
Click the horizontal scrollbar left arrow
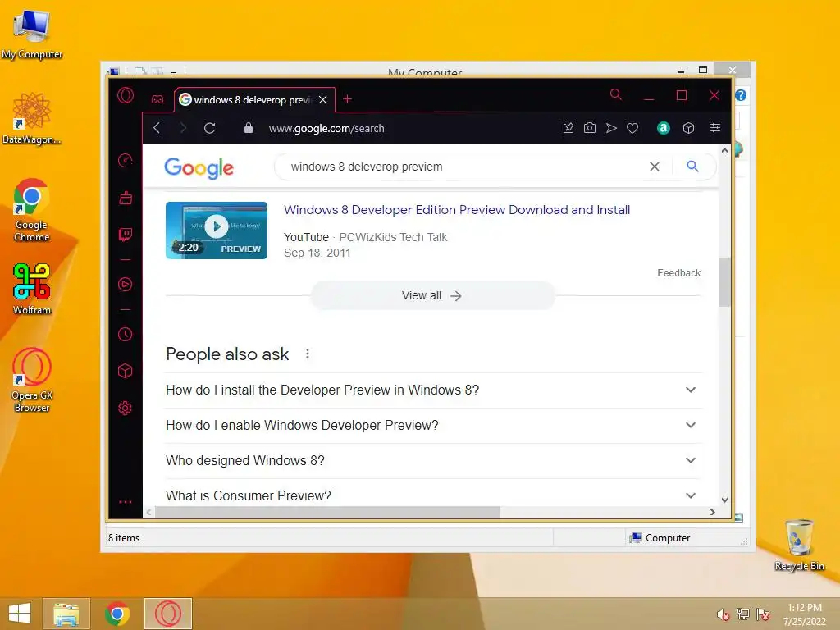[149, 512]
